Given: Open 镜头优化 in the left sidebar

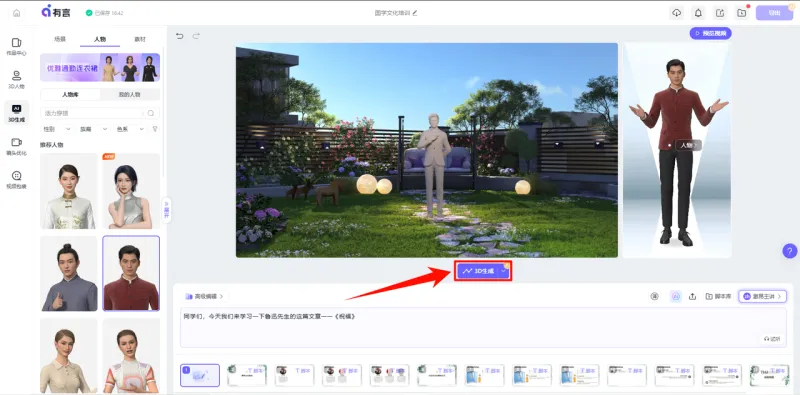Looking at the screenshot, I should 16,146.
